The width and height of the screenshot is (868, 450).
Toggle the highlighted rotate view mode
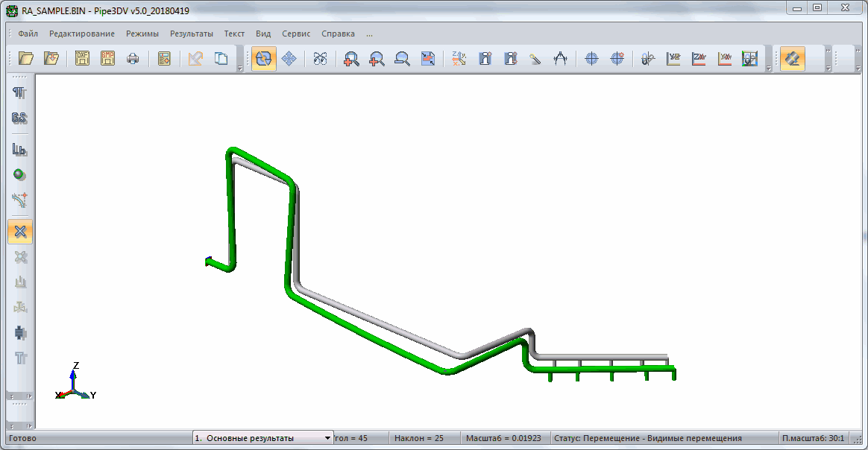point(264,59)
